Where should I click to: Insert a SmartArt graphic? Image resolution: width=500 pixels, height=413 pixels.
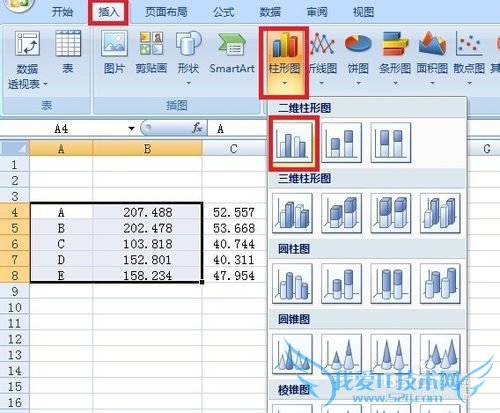[232, 53]
